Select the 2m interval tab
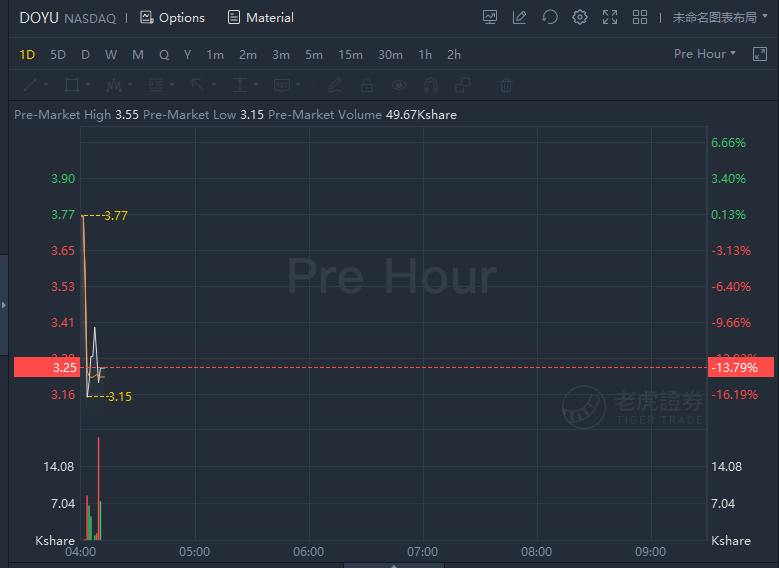The image size is (779, 568). (247, 55)
